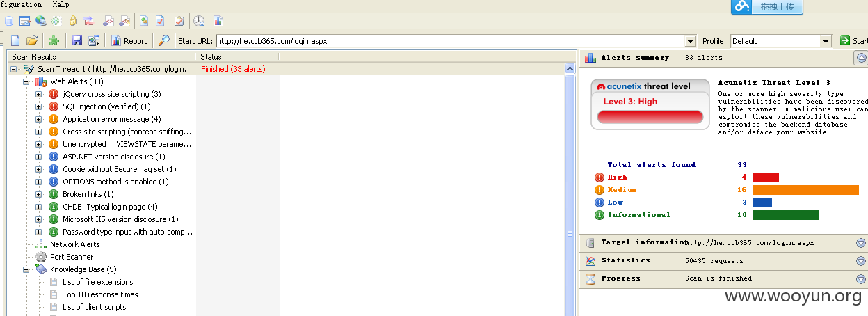This screenshot has height=316, width=868.
Task: Create a new scan with blank page icon
Action: click(15, 41)
